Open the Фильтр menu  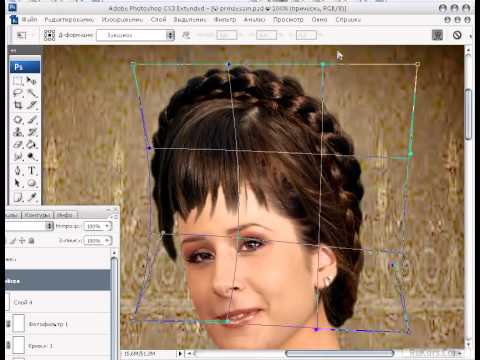[225, 20]
